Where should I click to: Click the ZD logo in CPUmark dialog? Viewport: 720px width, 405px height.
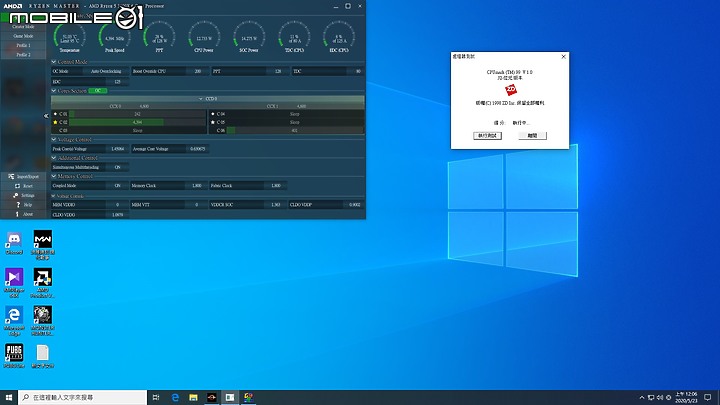click(x=510, y=90)
